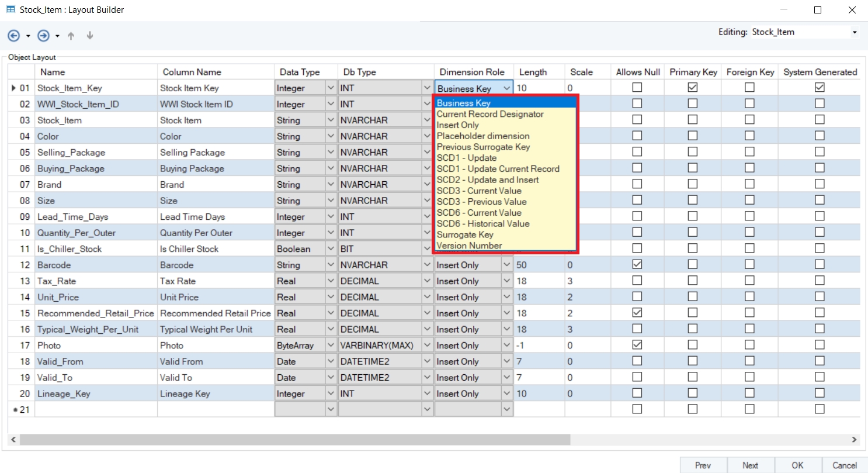Click the move up arrow icon

pyautogui.click(x=71, y=36)
